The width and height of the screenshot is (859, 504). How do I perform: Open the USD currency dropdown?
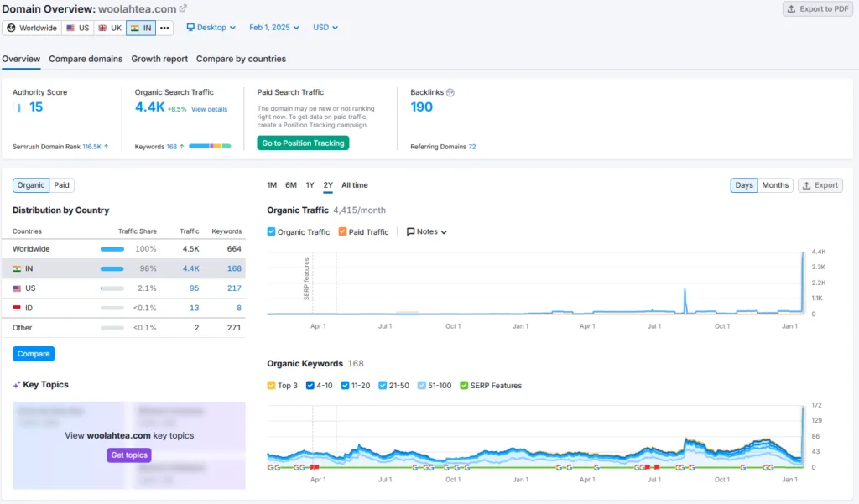325,28
